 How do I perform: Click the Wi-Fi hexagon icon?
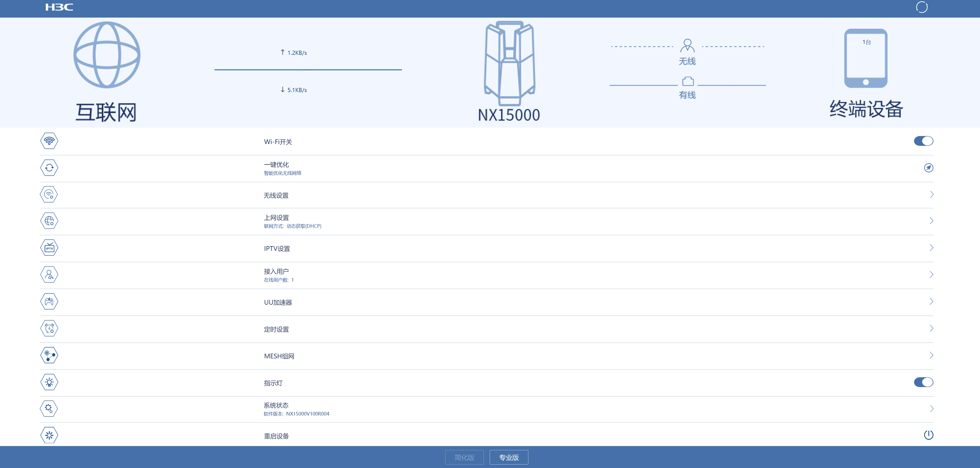coord(49,141)
